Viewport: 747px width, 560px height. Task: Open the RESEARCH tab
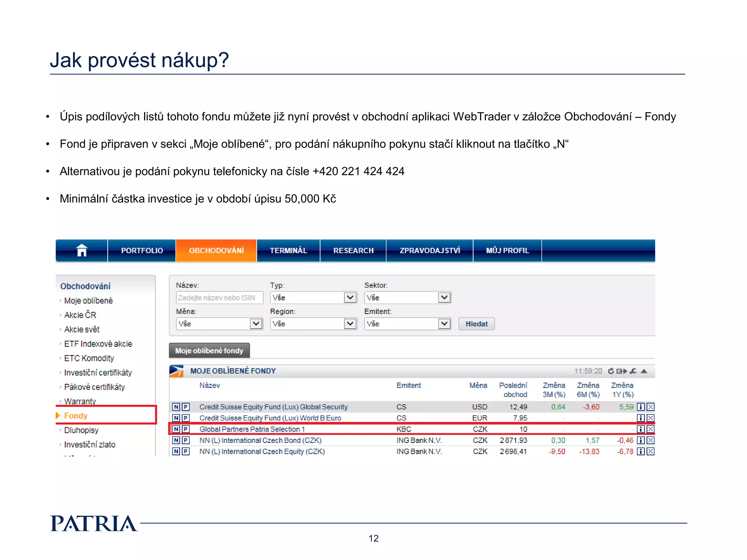coord(353,250)
